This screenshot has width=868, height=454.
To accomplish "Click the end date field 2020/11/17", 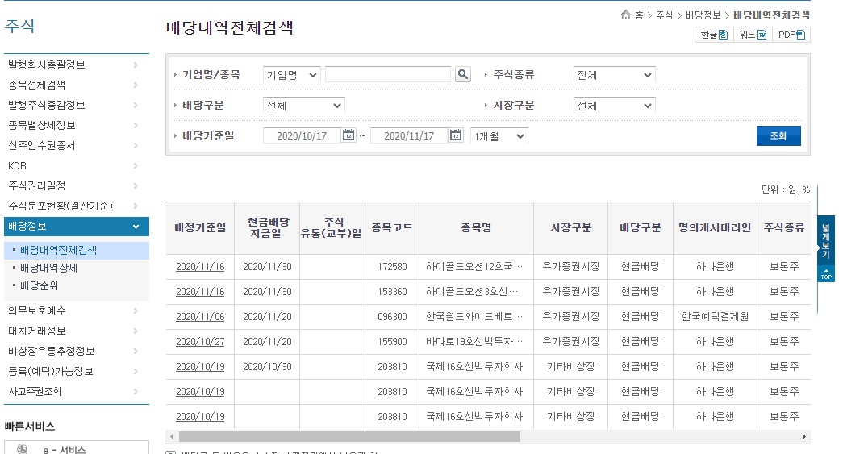I will [x=408, y=135].
